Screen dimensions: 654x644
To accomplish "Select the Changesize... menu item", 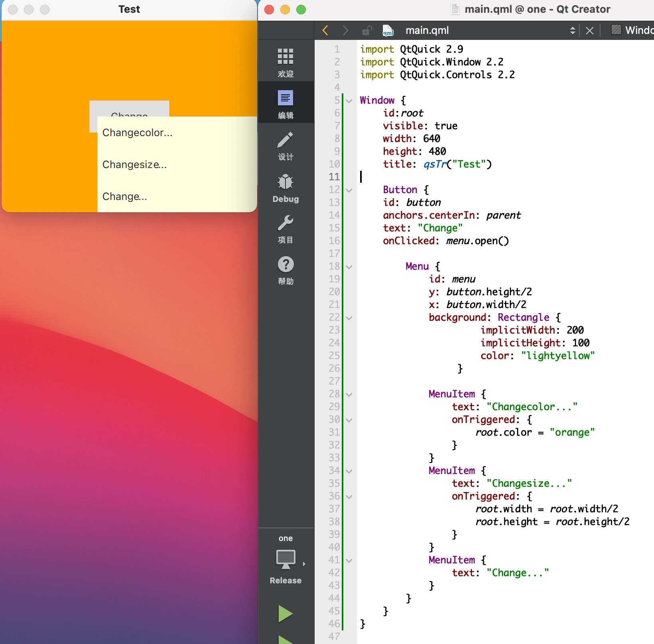I will 135,164.
